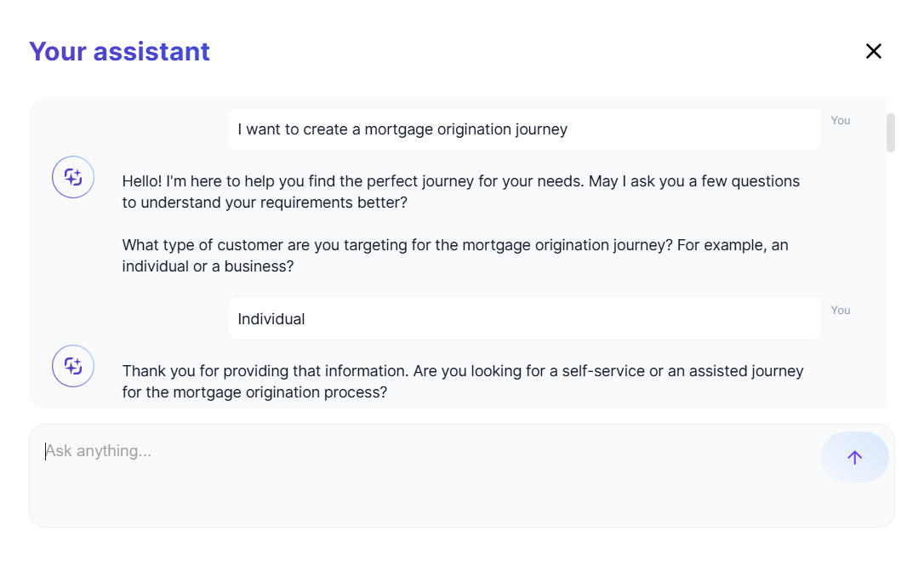Click the Your assistant heading

click(x=119, y=51)
